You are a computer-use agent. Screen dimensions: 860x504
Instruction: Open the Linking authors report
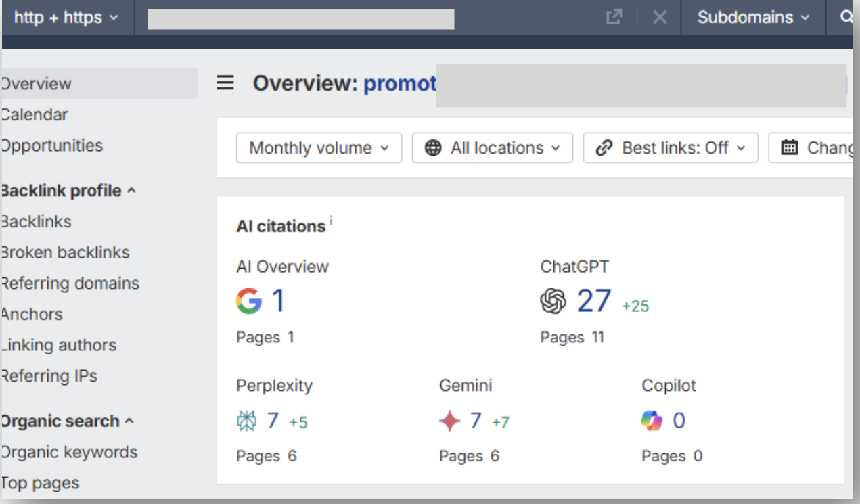click(58, 345)
